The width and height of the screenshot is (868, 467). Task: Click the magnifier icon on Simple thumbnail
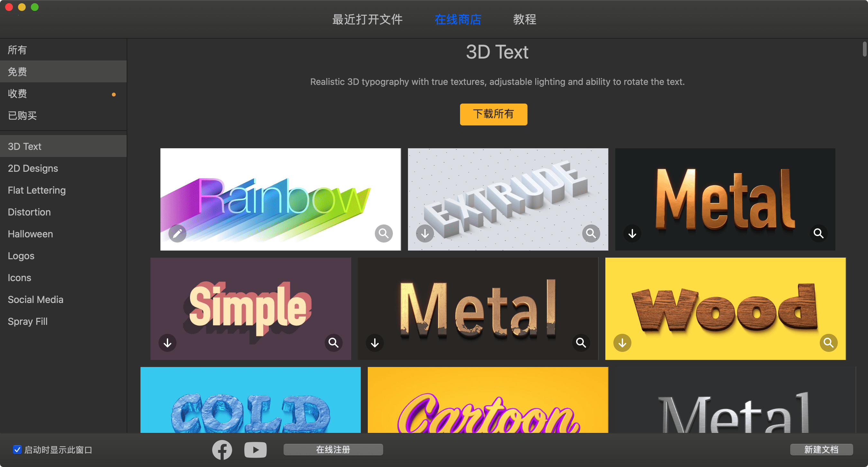[333, 343]
